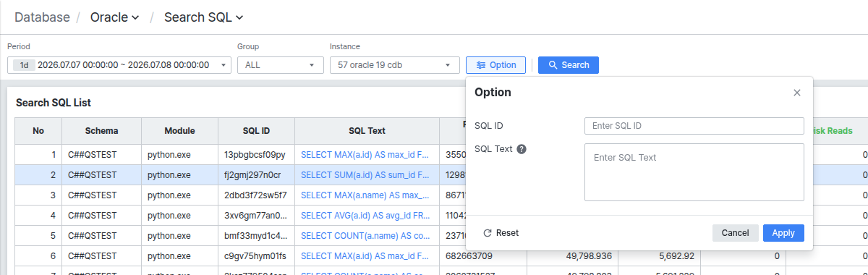Open the Period date range dropdown
Image resolution: width=868 pixels, height=275 pixels.
point(119,65)
